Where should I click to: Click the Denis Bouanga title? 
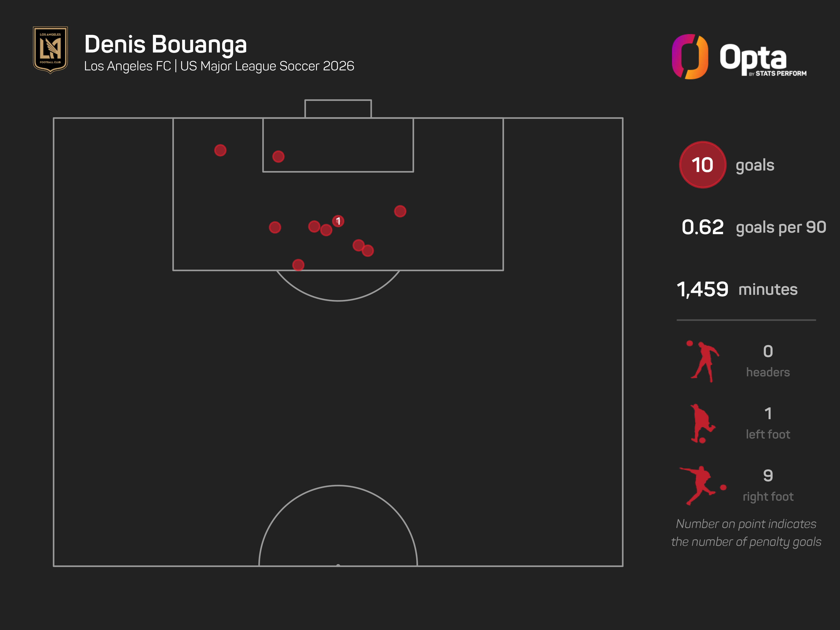165,45
